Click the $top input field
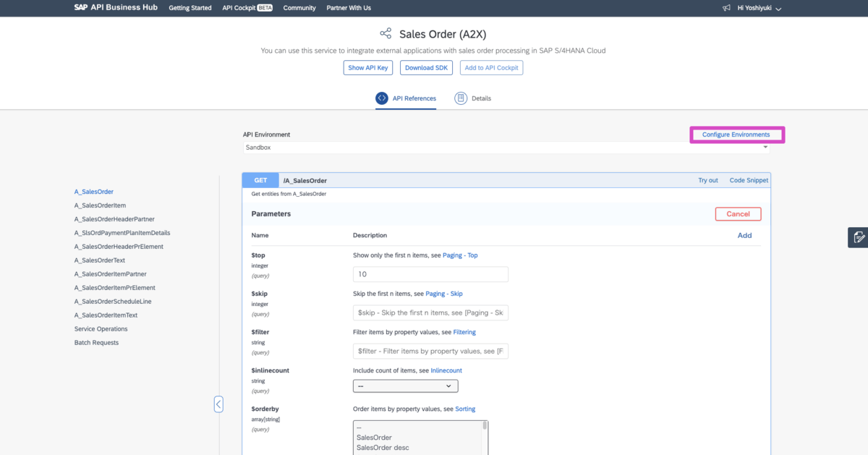 point(430,274)
